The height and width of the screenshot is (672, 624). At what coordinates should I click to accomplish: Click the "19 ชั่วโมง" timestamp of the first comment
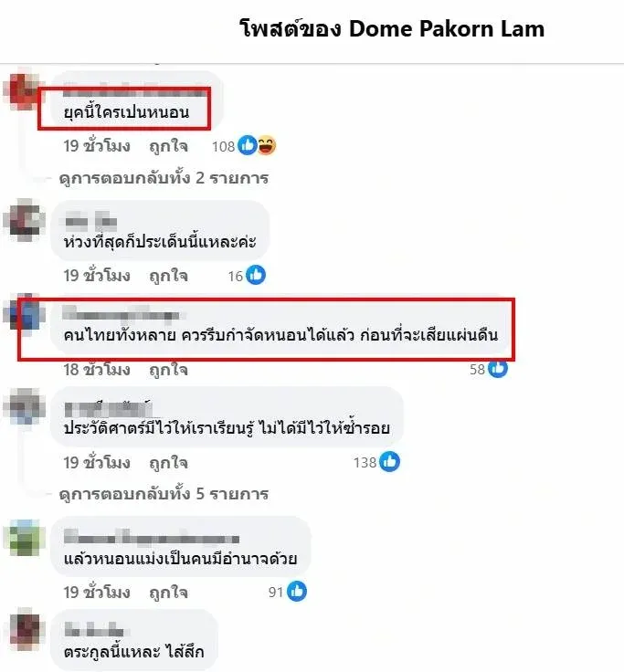tap(97, 146)
